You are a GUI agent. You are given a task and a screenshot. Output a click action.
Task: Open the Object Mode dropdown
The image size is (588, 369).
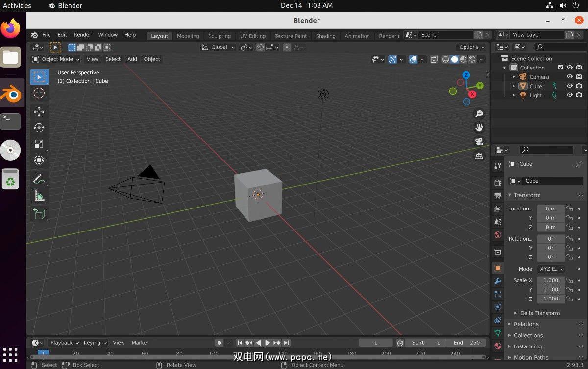(56, 59)
